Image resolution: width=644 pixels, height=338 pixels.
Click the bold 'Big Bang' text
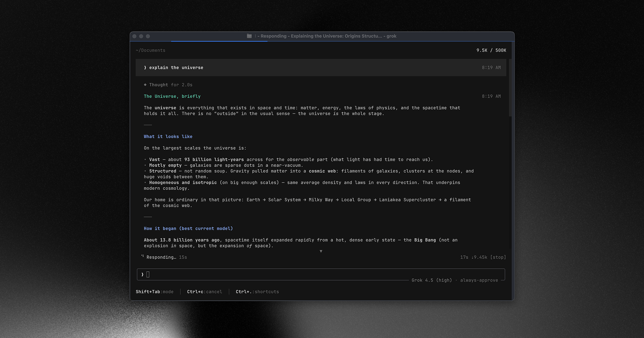(425, 240)
